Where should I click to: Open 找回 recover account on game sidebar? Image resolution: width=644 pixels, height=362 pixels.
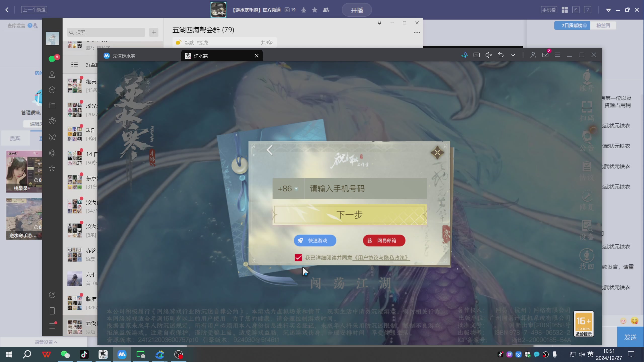point(587,260)
